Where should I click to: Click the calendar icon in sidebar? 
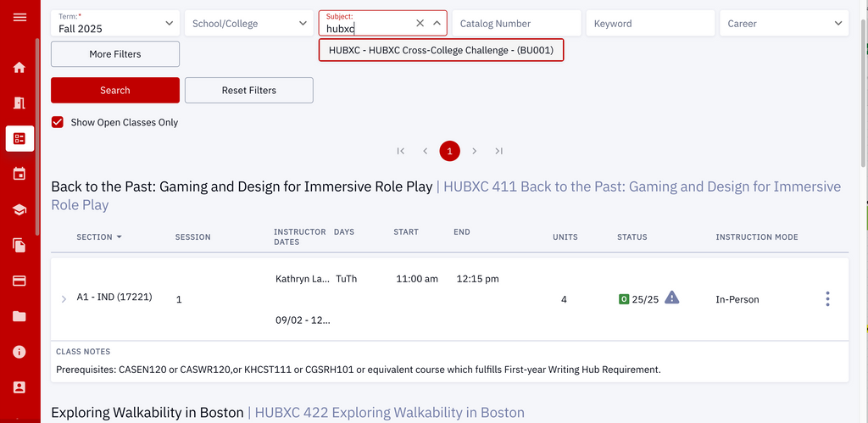pyautogui.click(x=19, y=174)
